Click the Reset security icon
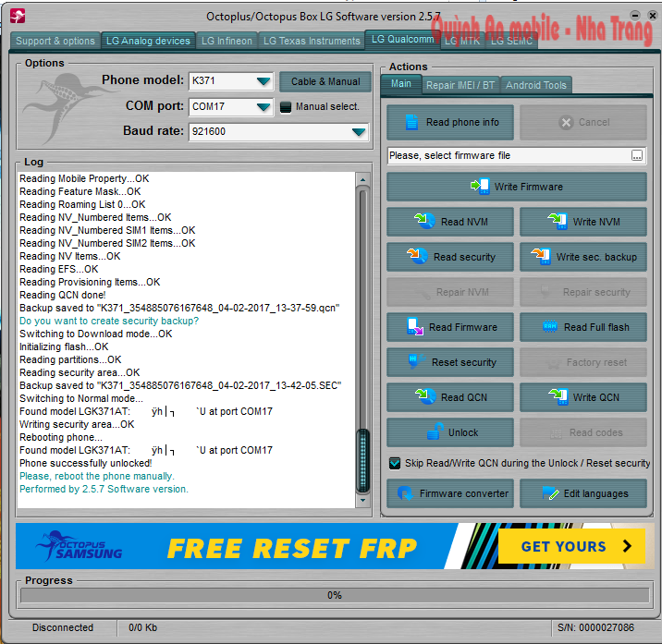This screenshot has width=662, height=644. [416, 361]
